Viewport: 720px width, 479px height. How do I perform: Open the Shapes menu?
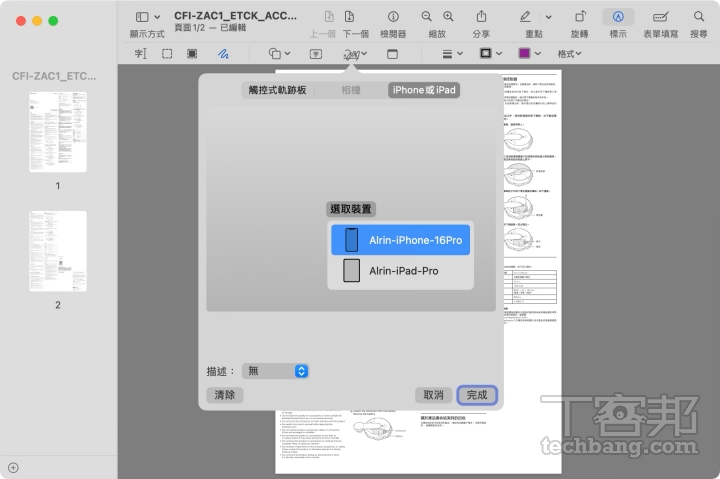click(279, 54)
